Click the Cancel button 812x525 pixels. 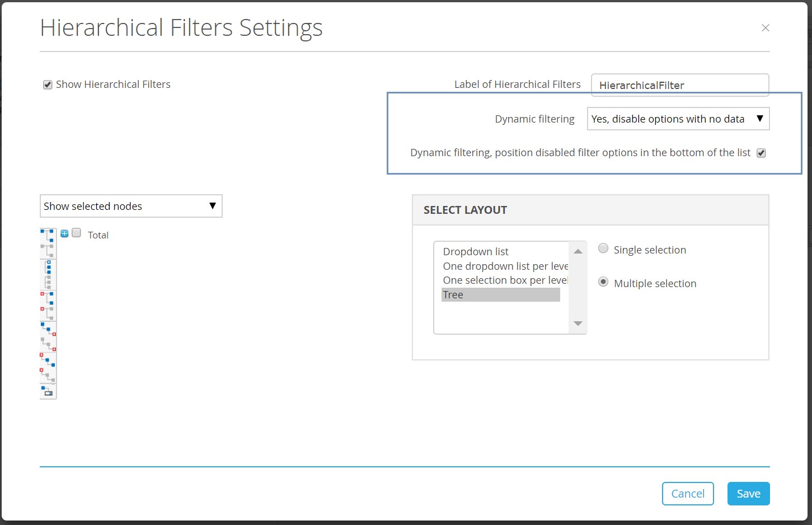pos(687,494)
